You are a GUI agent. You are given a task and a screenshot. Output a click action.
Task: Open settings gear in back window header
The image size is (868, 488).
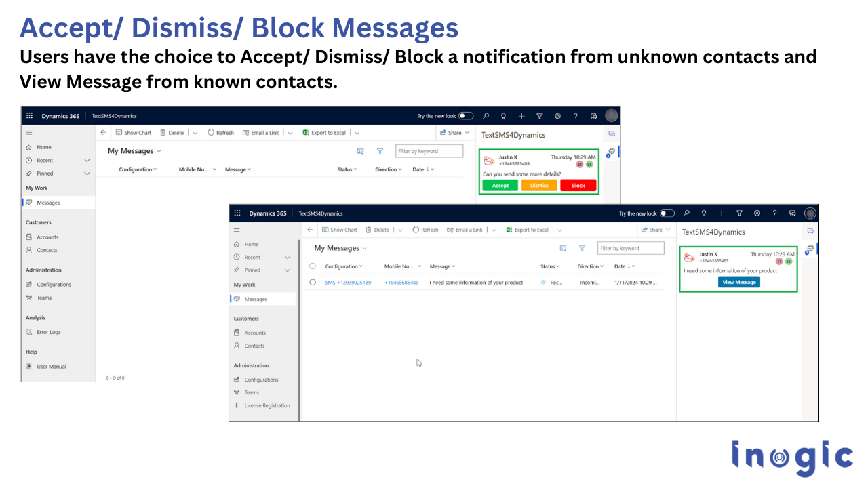click(557, 116)
